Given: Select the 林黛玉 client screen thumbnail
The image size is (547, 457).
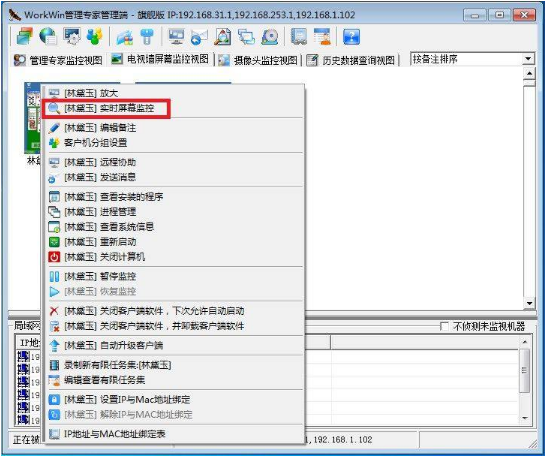Looking at the screenshot, I should pyautogui.click(x=32, y=118).
